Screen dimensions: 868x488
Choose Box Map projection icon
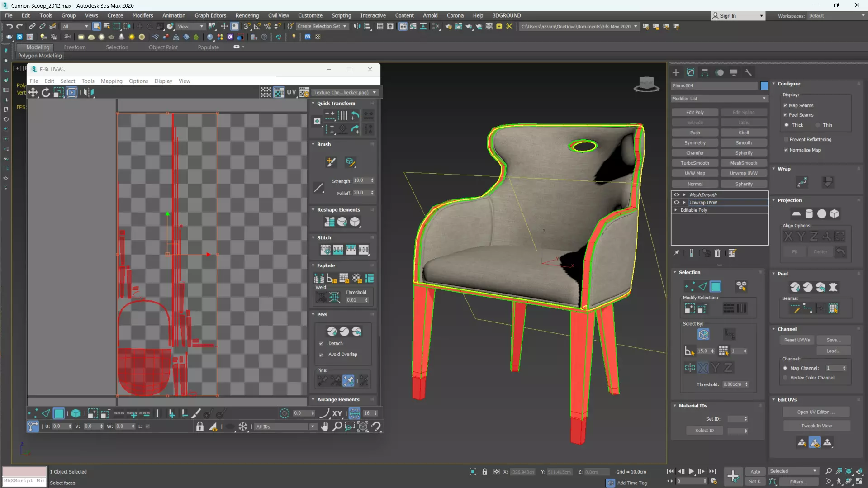pos(834,214)
